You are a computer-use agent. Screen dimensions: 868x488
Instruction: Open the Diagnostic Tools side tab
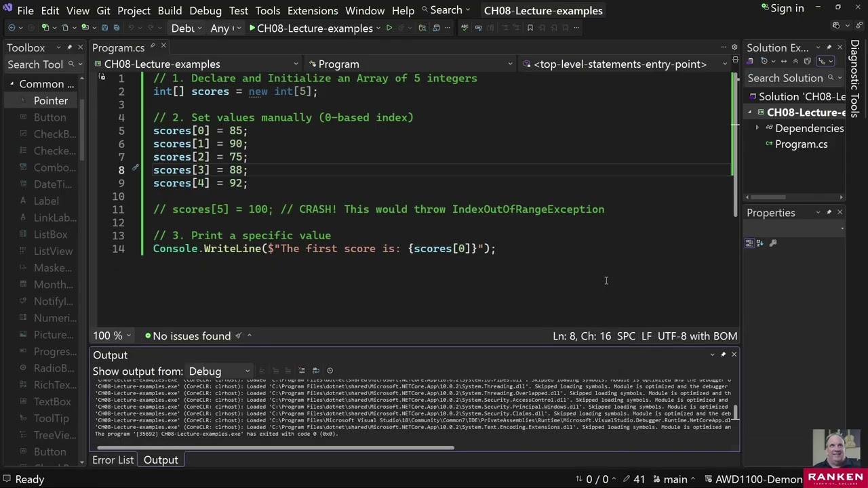click(855, 79)
